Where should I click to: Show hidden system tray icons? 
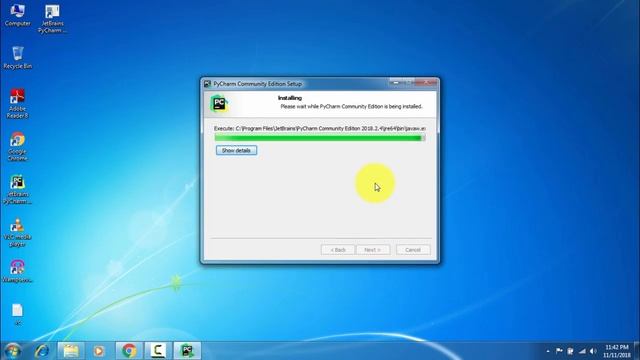coord(548,351)
